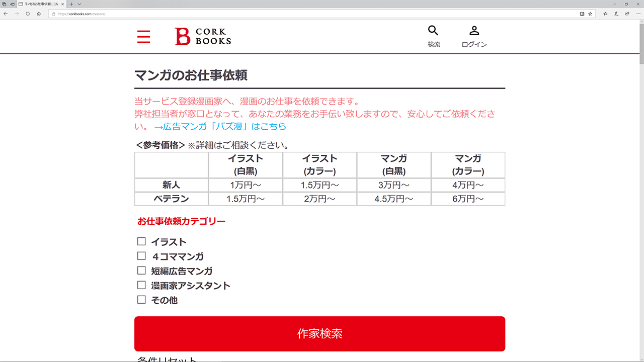Add page to favorites star icon
644x362 pixels.
[x=590, y=14]
